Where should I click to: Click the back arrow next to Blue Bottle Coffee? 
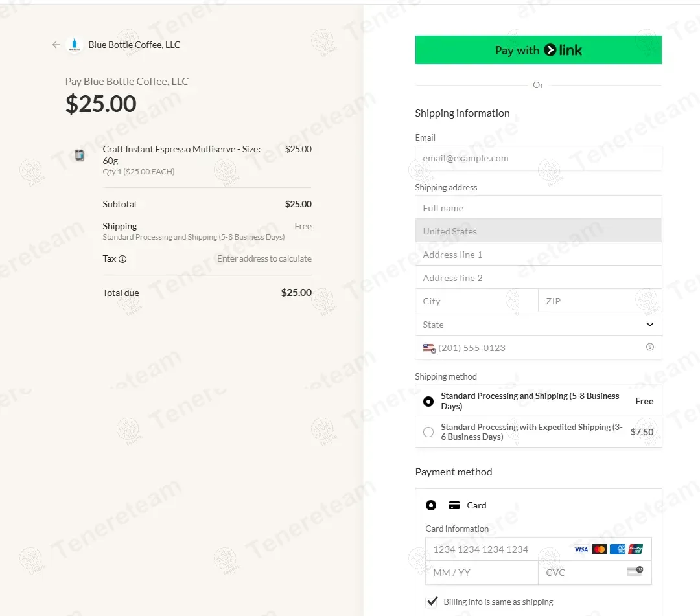point(56,45)
